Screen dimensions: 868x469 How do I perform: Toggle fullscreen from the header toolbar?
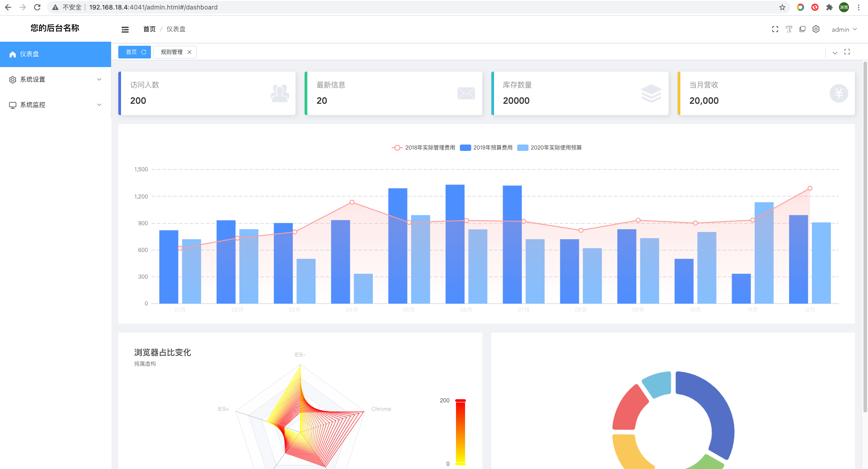[x=775, y=29]
